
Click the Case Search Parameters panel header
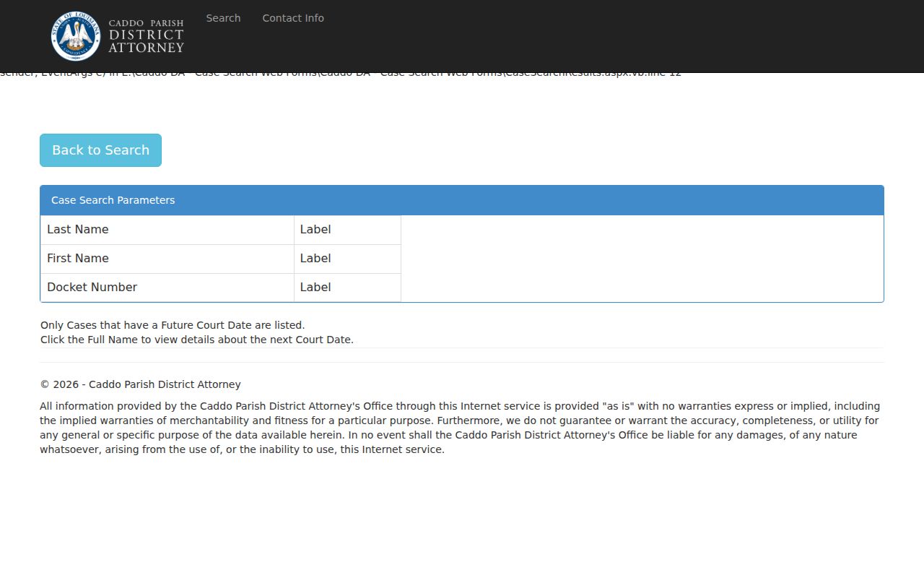(462, 200)
